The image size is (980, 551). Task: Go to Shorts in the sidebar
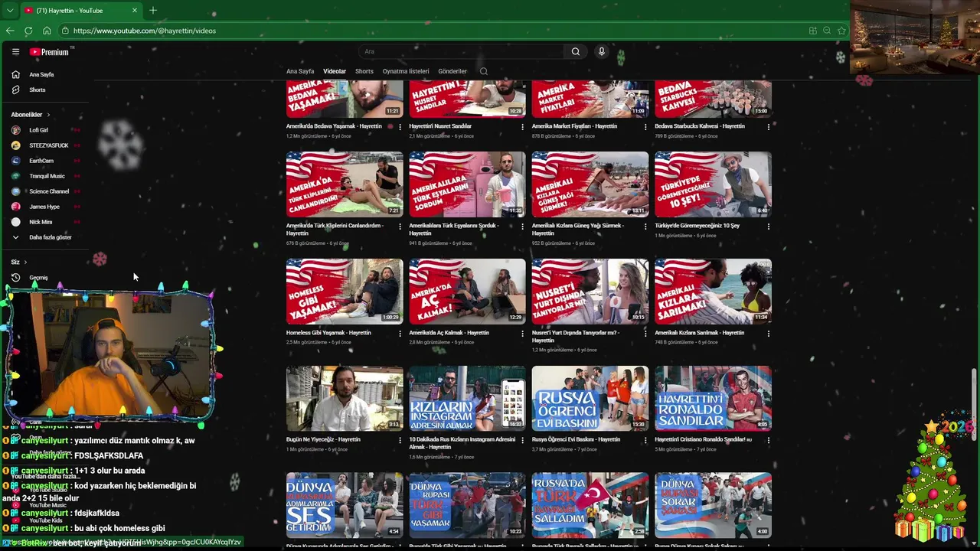click(38, 90)
